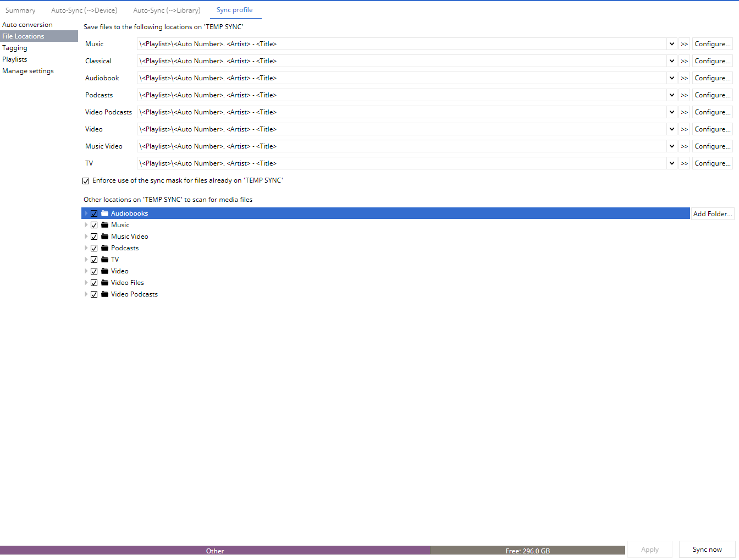The height and width of the screenshot is (560, 739).
Task: Uncheck Enforce use of sync mask checkbox
Action: (x=86, y=181)
